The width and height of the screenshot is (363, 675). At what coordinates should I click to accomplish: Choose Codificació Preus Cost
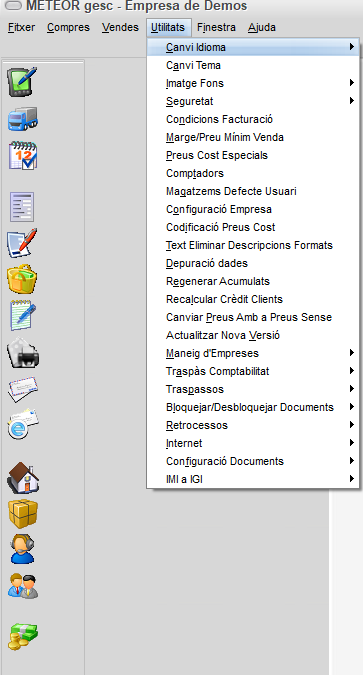point(253,227)
